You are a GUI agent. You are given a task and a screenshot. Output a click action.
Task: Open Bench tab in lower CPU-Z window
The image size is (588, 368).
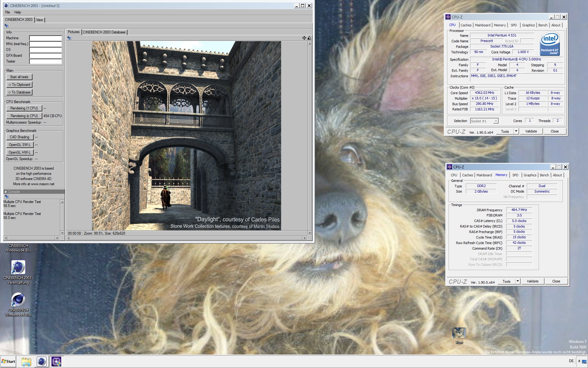(x=545, y=175)
